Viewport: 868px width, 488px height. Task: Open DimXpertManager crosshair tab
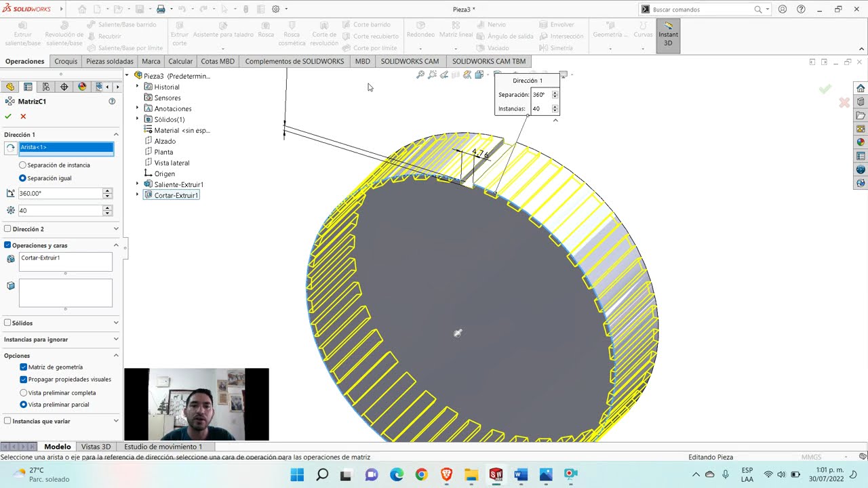[x=64, y=87]
